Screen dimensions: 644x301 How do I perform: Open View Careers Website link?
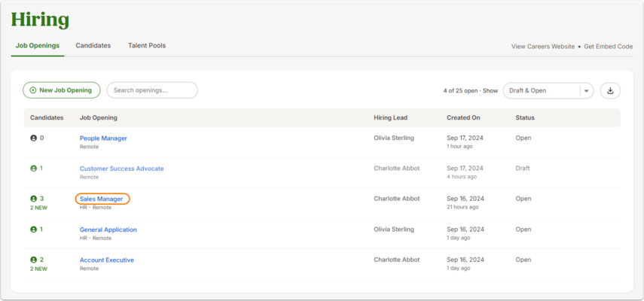pos(543,47)
